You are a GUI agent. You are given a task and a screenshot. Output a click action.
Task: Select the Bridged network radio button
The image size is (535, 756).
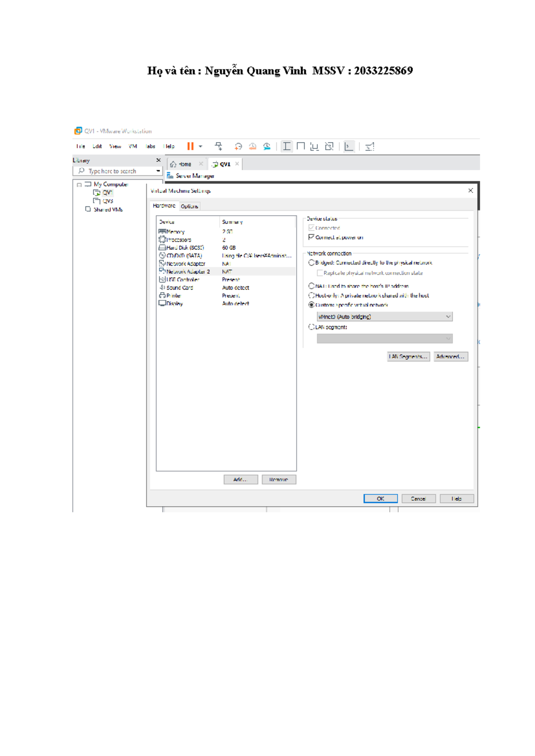[x=311, y=263]
